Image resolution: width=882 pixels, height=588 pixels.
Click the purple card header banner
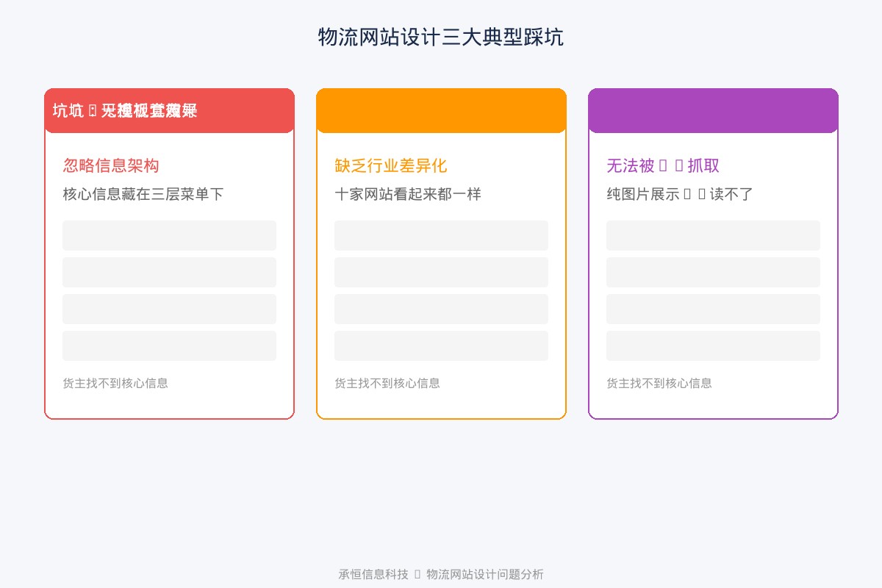713,111
